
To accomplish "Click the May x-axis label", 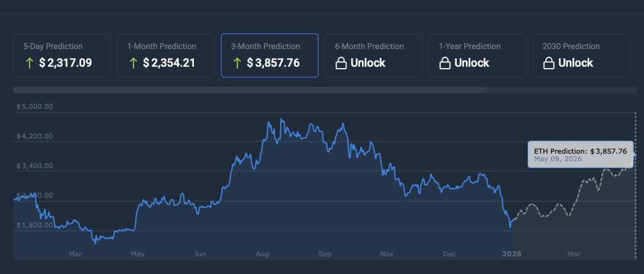I will click(138, 254).
